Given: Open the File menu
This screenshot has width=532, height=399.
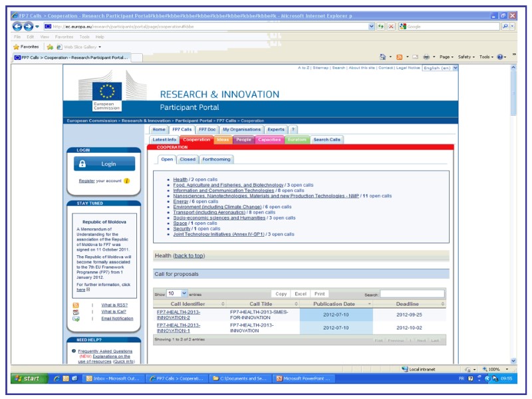Looking at the screenshot, I should (17, 37).
